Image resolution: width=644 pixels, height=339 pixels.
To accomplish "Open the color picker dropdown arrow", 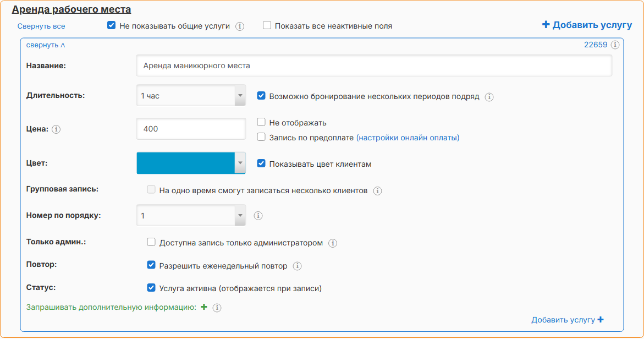I will pos(240,163).
